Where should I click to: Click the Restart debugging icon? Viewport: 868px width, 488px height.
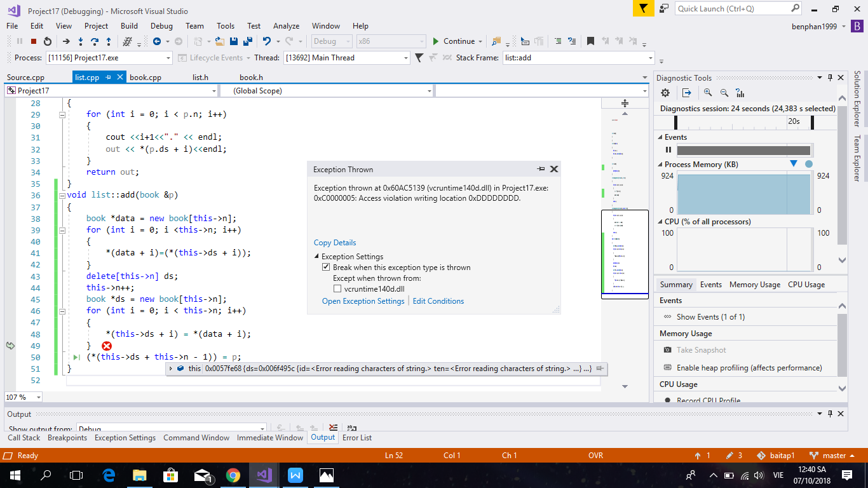48,41
